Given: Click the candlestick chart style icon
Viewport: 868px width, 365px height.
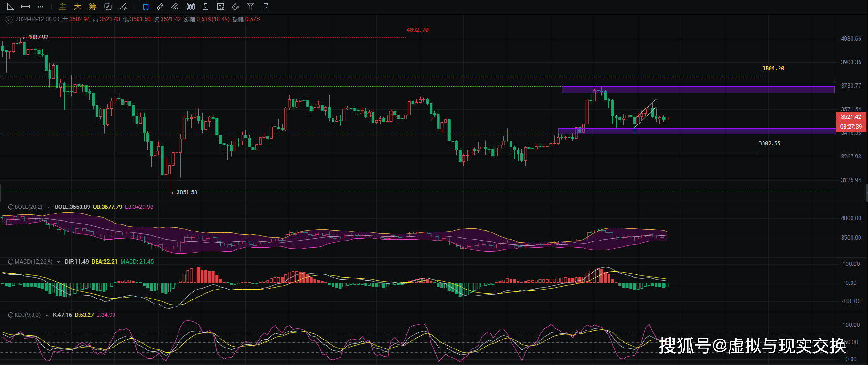Looking at the screenshot, I should click(x=190, y=7).
